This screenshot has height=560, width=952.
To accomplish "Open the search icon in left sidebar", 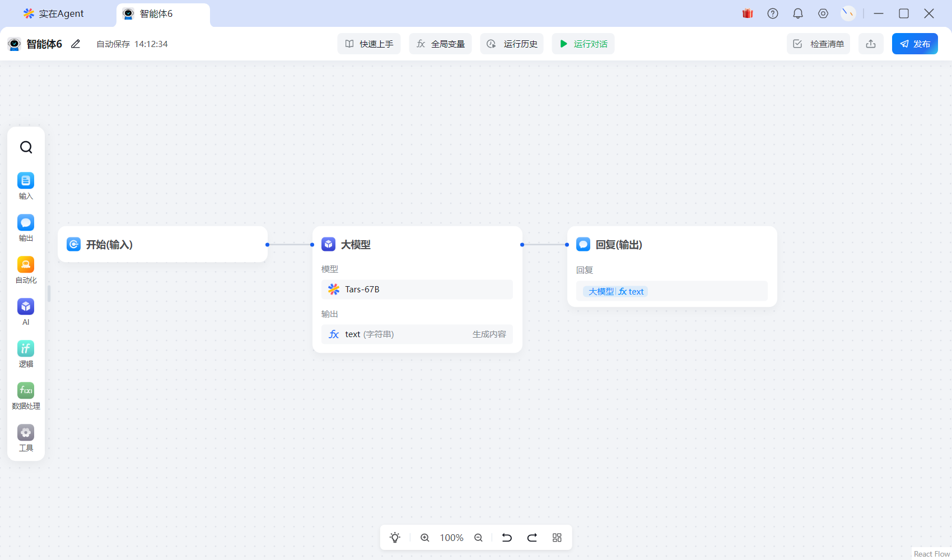I will pyautogui.click(x=26, y=147).
